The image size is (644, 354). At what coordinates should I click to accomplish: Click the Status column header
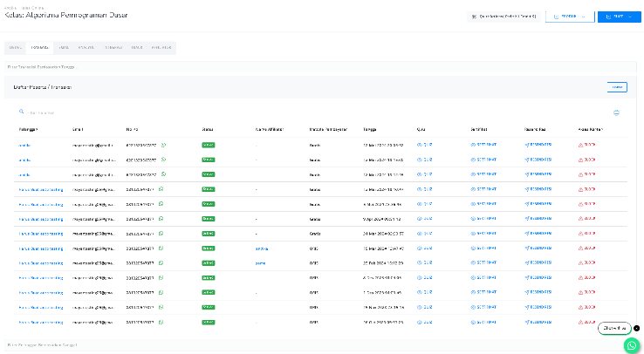coord(207,129)
